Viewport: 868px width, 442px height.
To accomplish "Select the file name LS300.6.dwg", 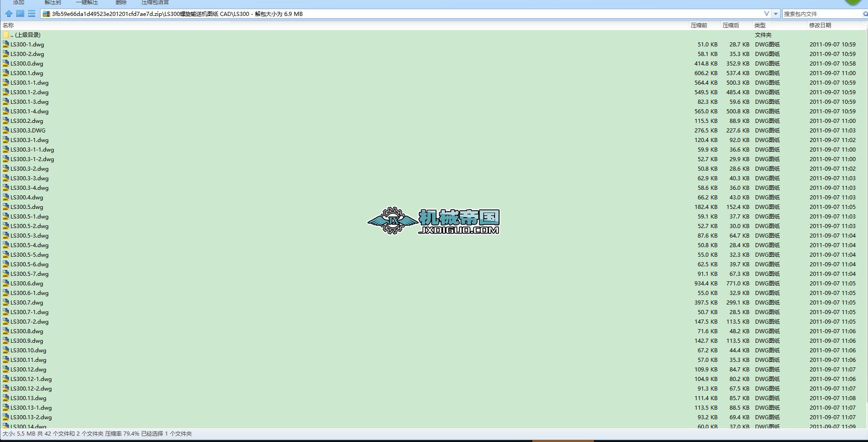I will (x=27, y=284).
